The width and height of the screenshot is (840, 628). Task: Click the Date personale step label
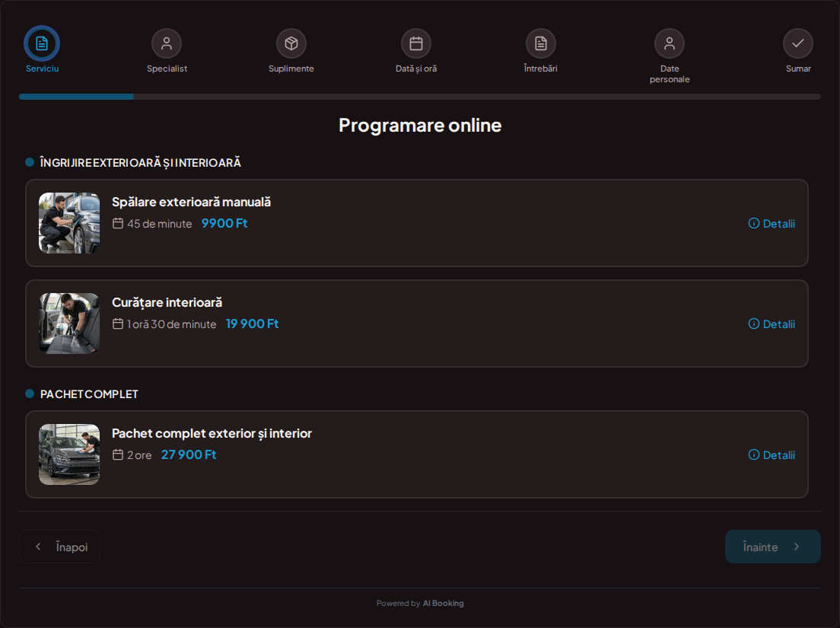click(670, 74)
